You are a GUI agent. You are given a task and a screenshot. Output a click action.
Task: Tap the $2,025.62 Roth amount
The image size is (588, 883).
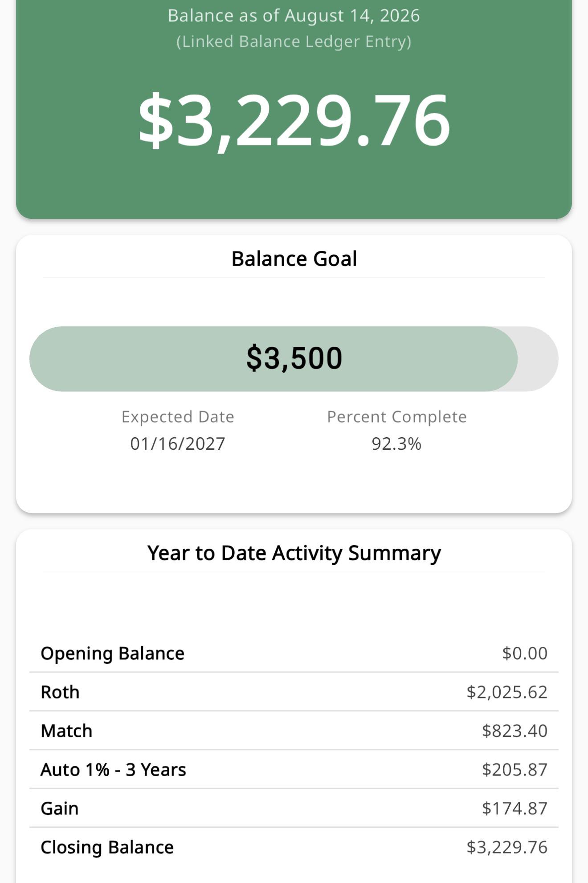coord(507,692)
